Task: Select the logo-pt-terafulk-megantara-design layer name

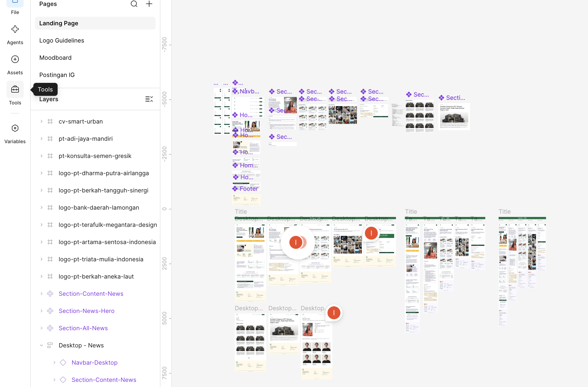Action: 108,225
